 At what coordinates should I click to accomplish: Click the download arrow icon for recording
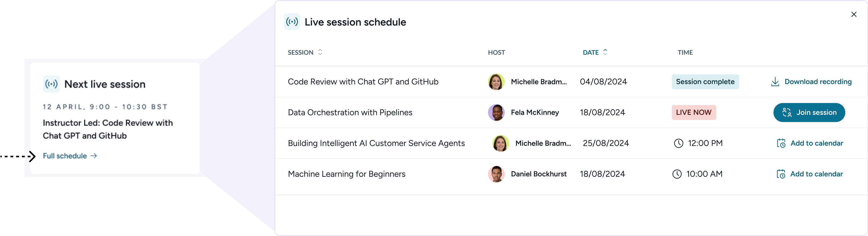(x=775, y=82)
